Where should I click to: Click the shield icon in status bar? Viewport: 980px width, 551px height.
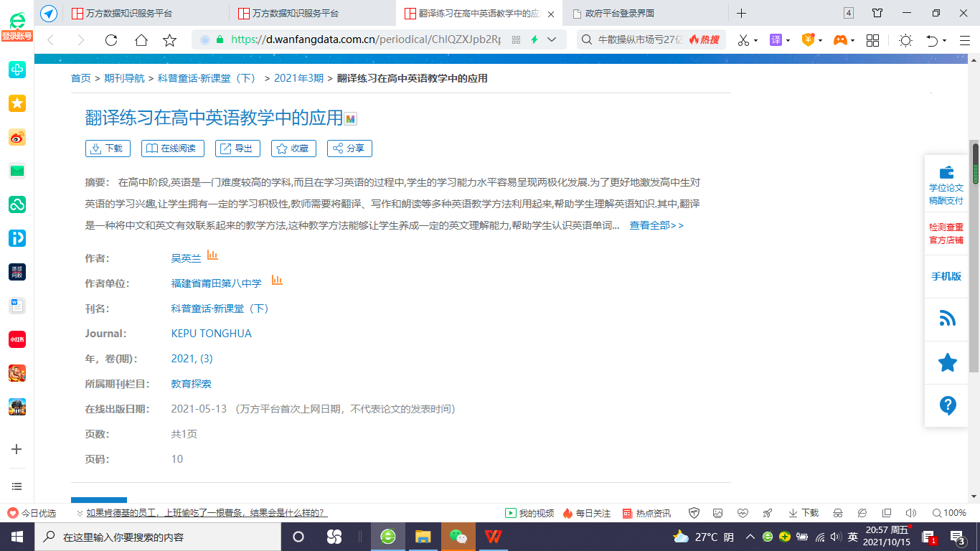coord(694,513)
